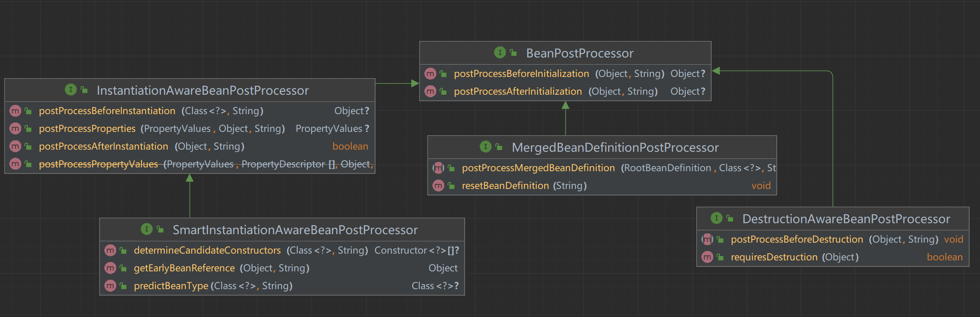Click the determineCandidateConstructors method name
This screenshot has width=980, height=317.
coord(207,250)
